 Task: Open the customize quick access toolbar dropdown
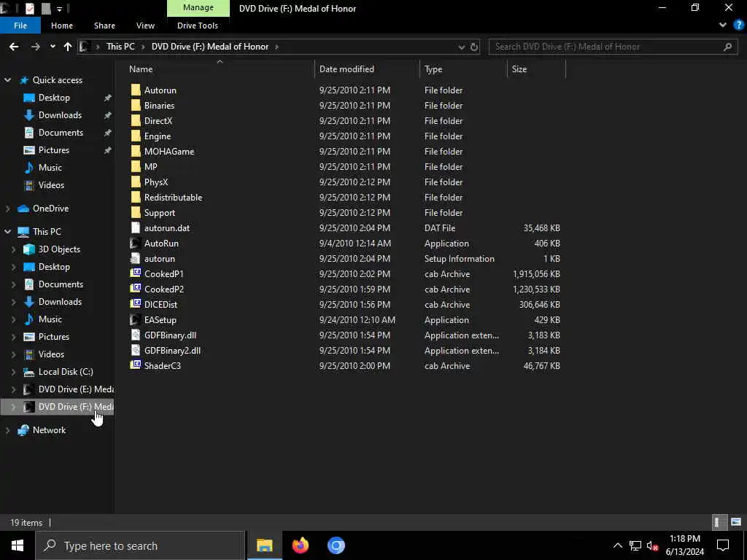point(60,9)
